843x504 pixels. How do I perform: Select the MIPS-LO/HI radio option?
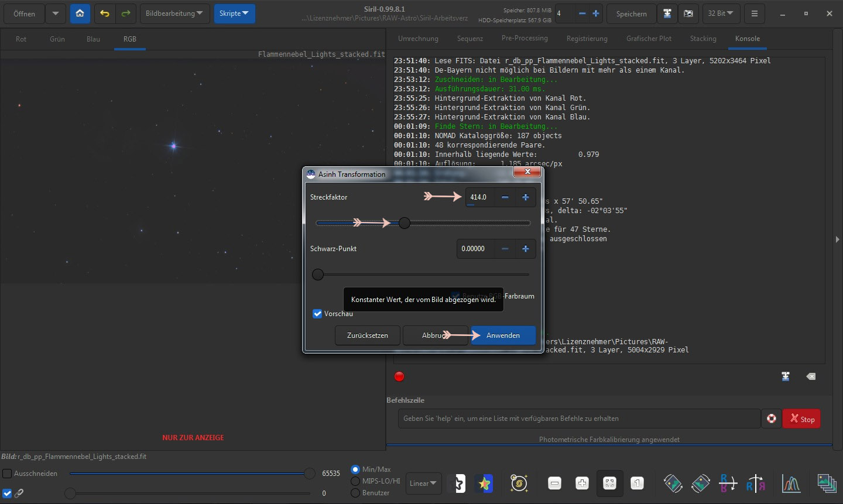click(x=355, y=481)
